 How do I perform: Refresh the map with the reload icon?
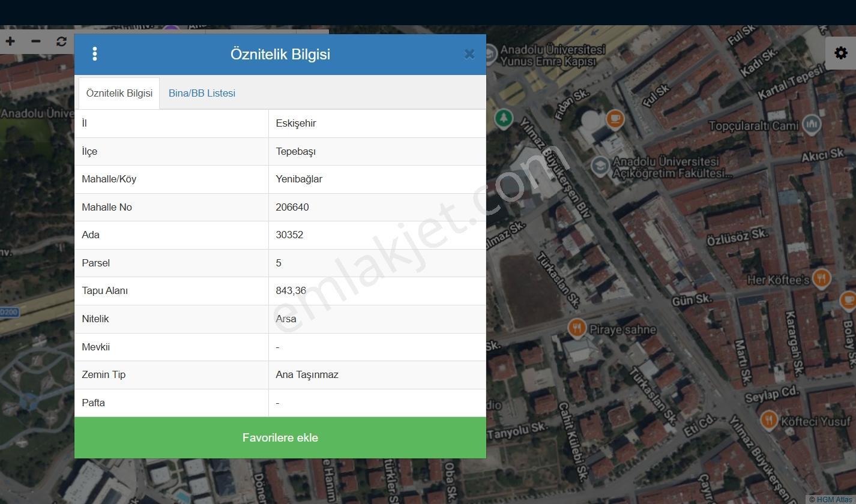[61, 41]
